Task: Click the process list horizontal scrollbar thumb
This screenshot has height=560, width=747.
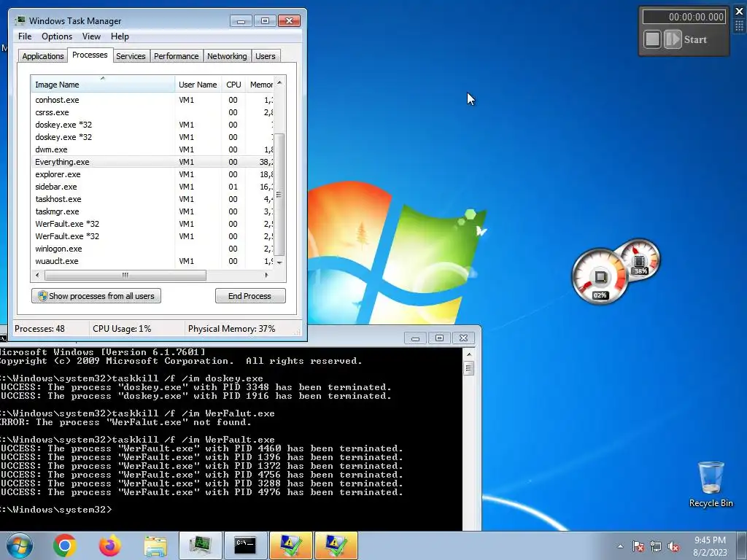Action: coord(125,275)
